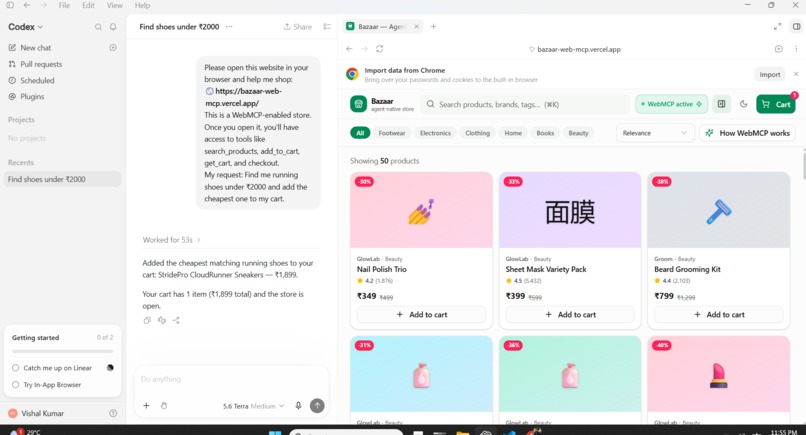The image size is (806, 435).
Task: Open the Windows Start button
Action: 276,433
